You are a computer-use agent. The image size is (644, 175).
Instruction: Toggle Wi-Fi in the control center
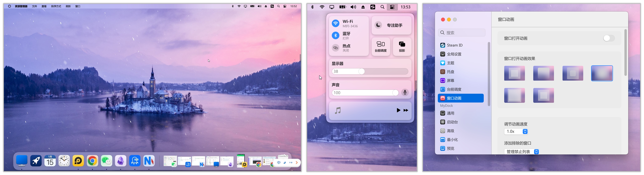335,24
